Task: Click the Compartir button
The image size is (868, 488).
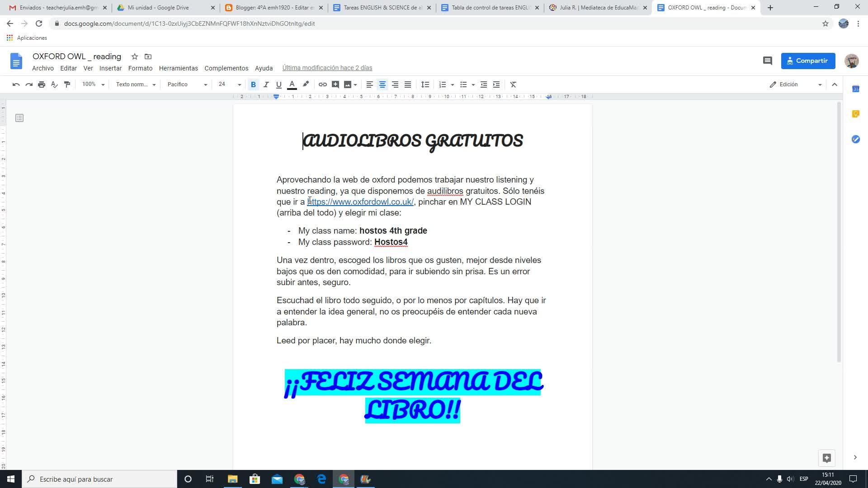Action: (807, 61)
